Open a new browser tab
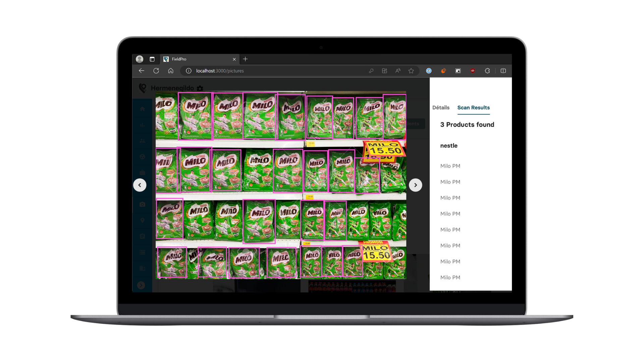 (245, 59)
